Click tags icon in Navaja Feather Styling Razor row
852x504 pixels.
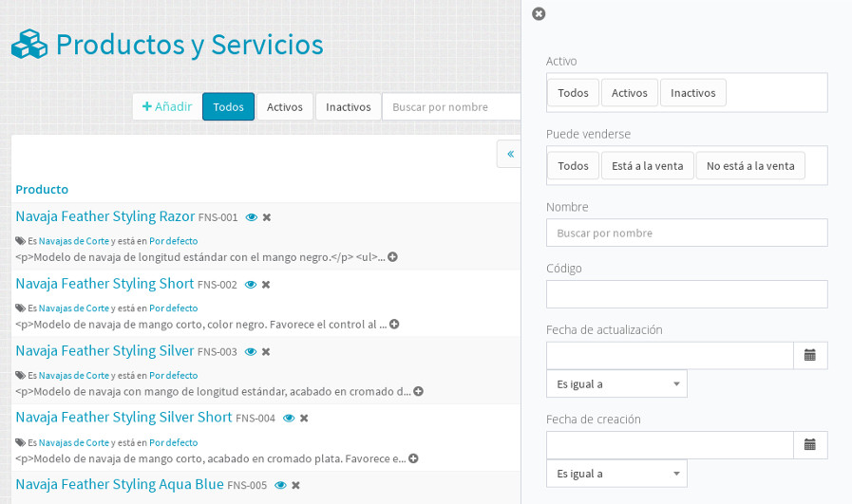click(21, 241)
